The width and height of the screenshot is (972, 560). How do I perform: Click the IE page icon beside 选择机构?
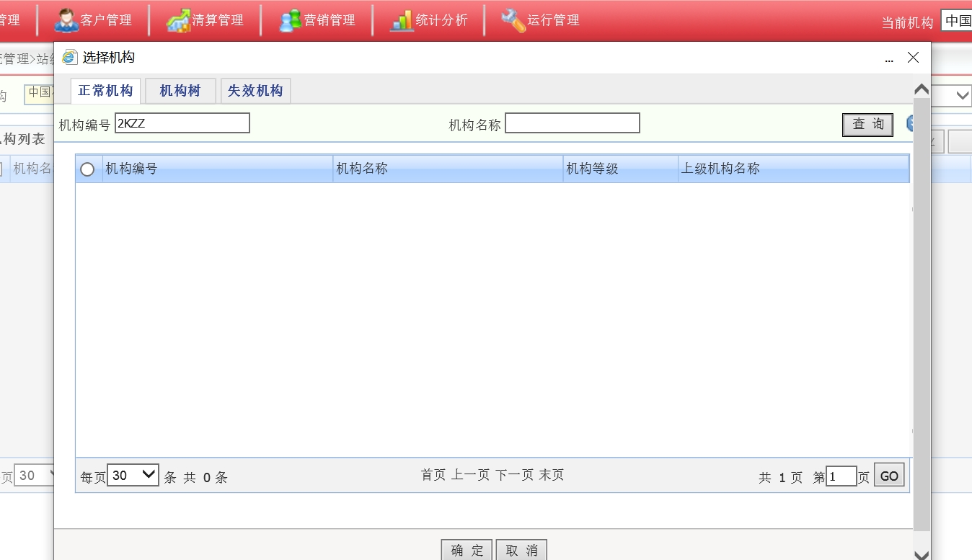click(70, 58)
